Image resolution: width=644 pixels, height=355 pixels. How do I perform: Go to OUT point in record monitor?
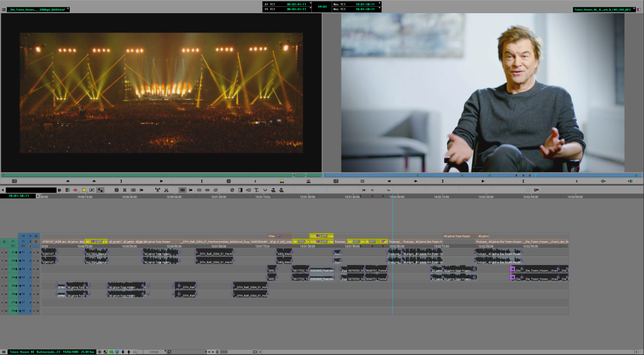pyautogui.click(x=630, y=181)
